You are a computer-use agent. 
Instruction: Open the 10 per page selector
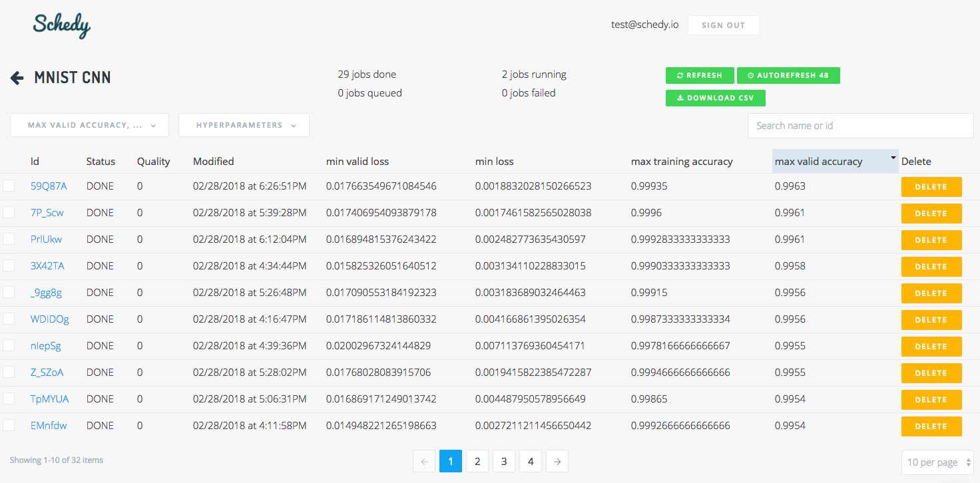[937, 462]
